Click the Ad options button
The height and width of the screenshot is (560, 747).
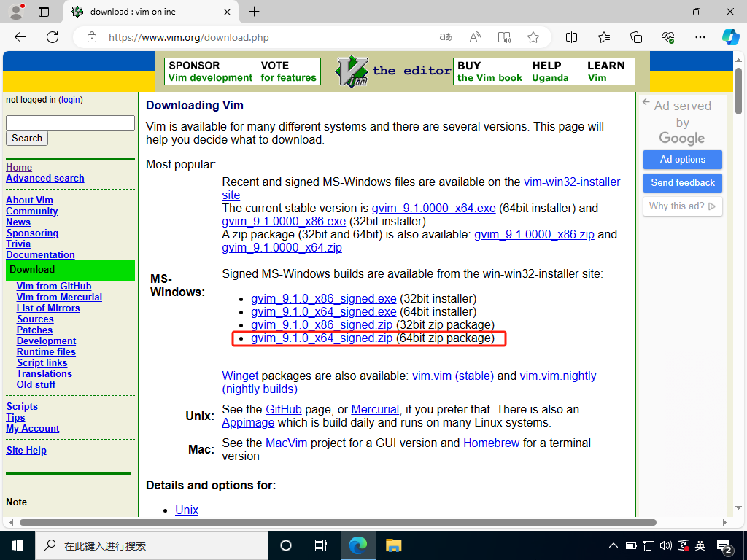pyautogui.click(x=682, y=160)
